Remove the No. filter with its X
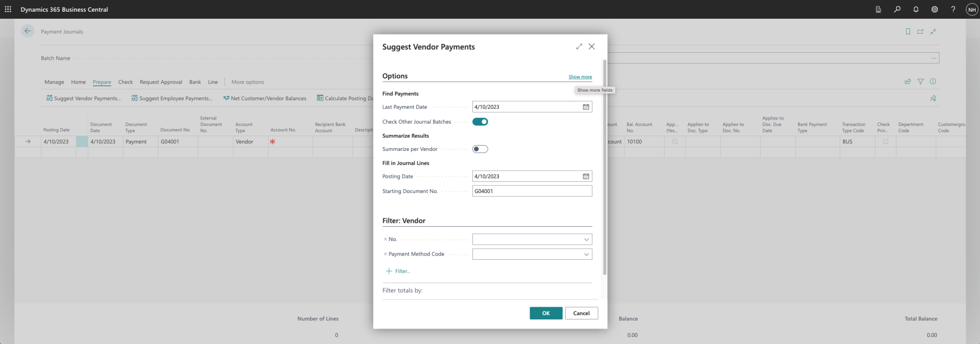Screen dimensions: 980x344 coord(385,239)
